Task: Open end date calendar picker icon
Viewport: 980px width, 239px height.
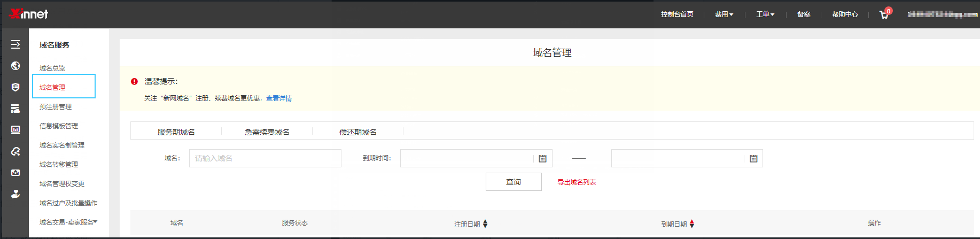Action: tap(753, 158)
